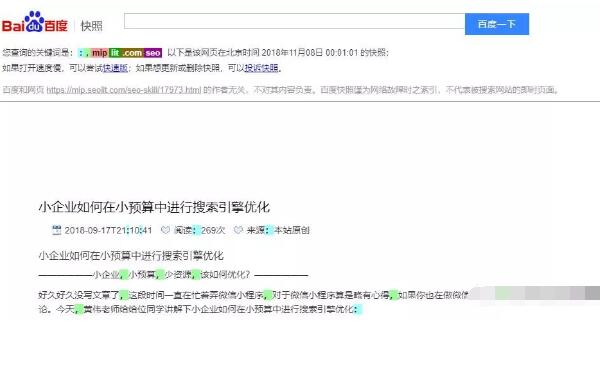The image size is (600, 366).
Task: Click the paragraph starting 好久好久没写文章了
Action: tap(253, 295)
